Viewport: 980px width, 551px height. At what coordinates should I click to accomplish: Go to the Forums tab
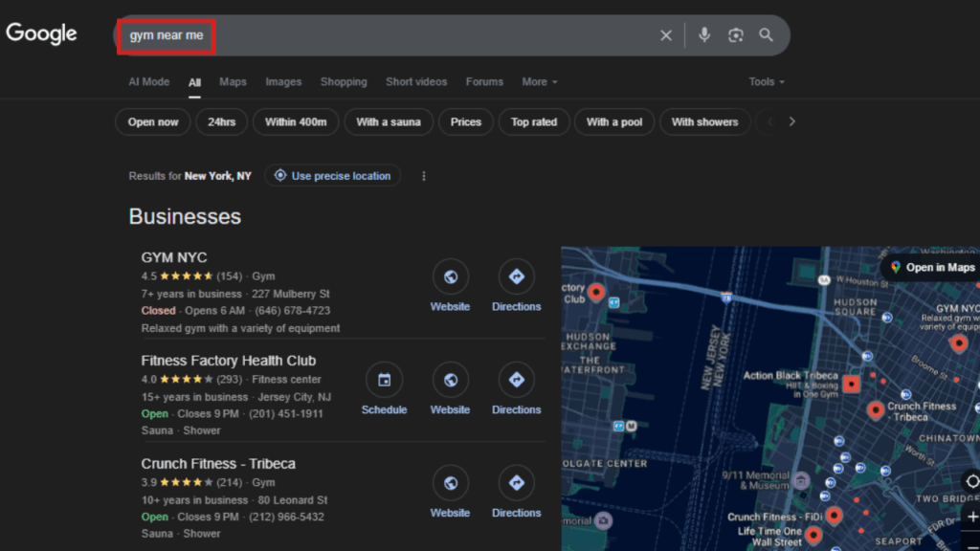(x=484, y=82)
